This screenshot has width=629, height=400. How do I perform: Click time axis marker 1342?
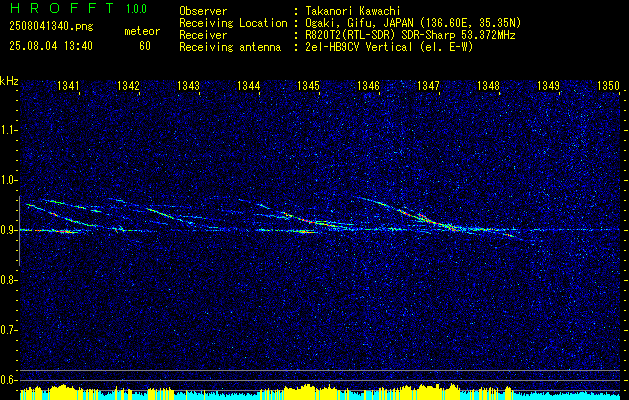coord(128,85)
